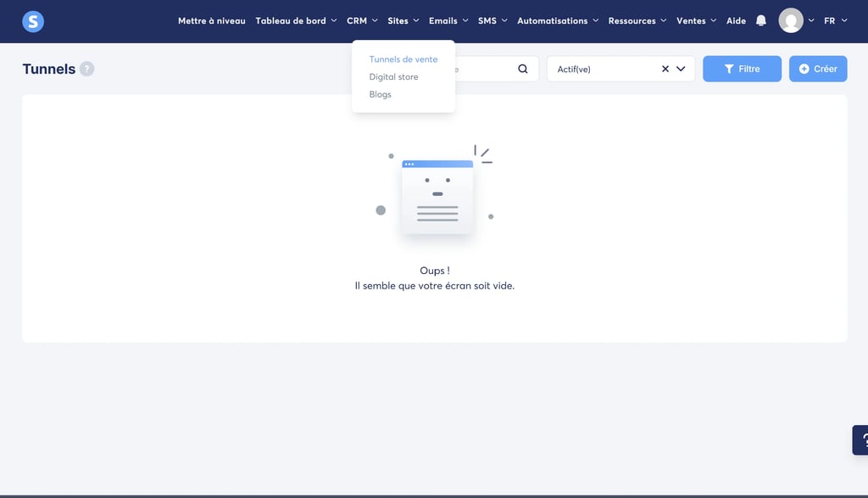868x498 pixels.
Task: Open the FR language selector
Action: tap(835, 20)
